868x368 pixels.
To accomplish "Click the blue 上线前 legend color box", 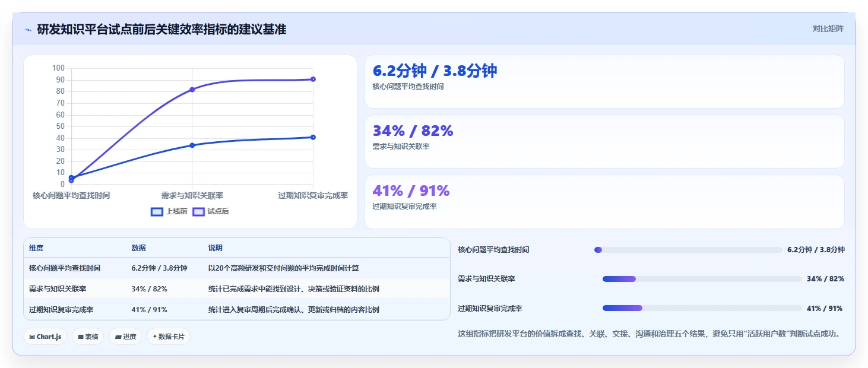I will (x=157, y=211).
